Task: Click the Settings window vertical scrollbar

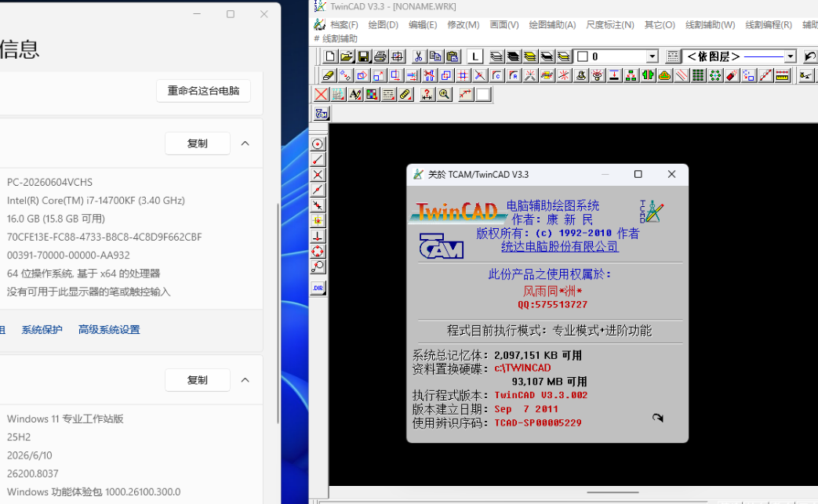Action: point(278,313)
